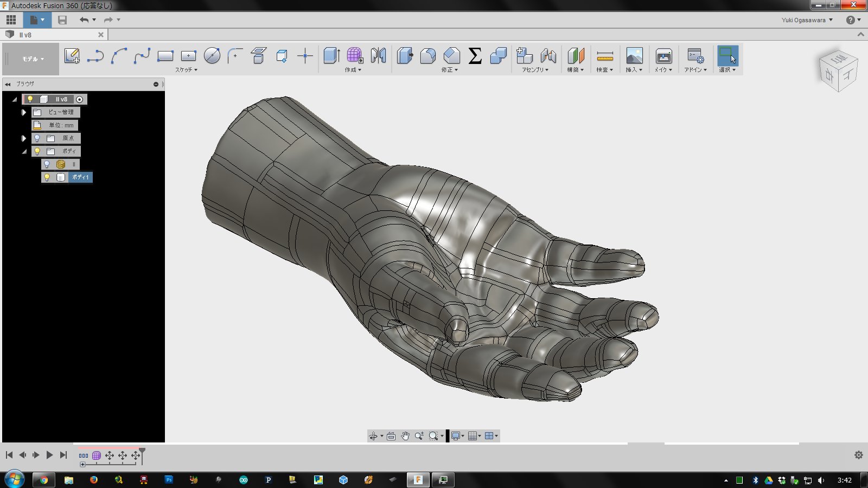The image size is (868, 488).
Task: Click the New Component icon
Action: coord(525,55)
